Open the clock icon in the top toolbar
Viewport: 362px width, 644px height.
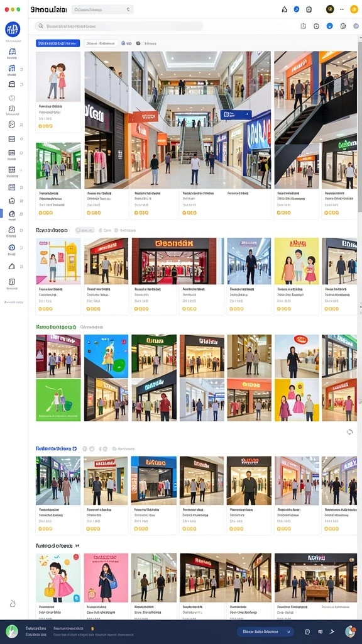316,26
